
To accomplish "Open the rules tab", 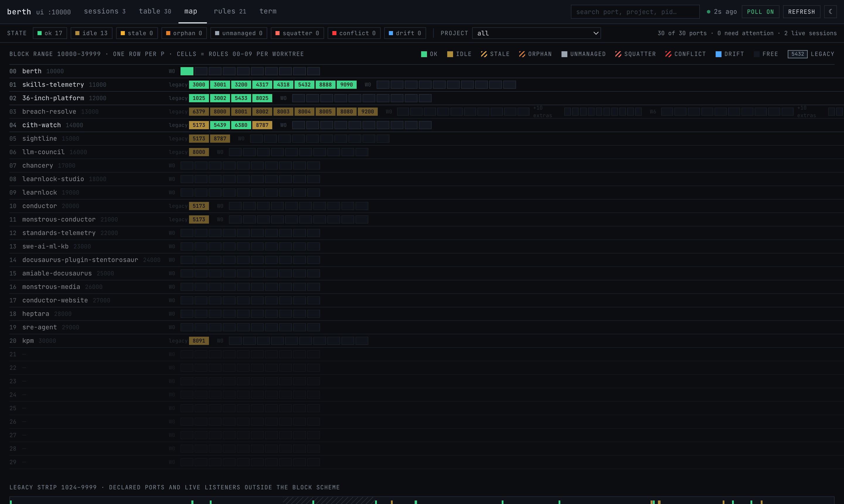I will coord(230,11).
